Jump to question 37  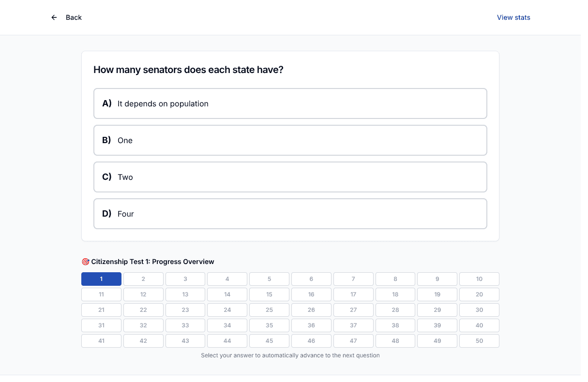353,325
